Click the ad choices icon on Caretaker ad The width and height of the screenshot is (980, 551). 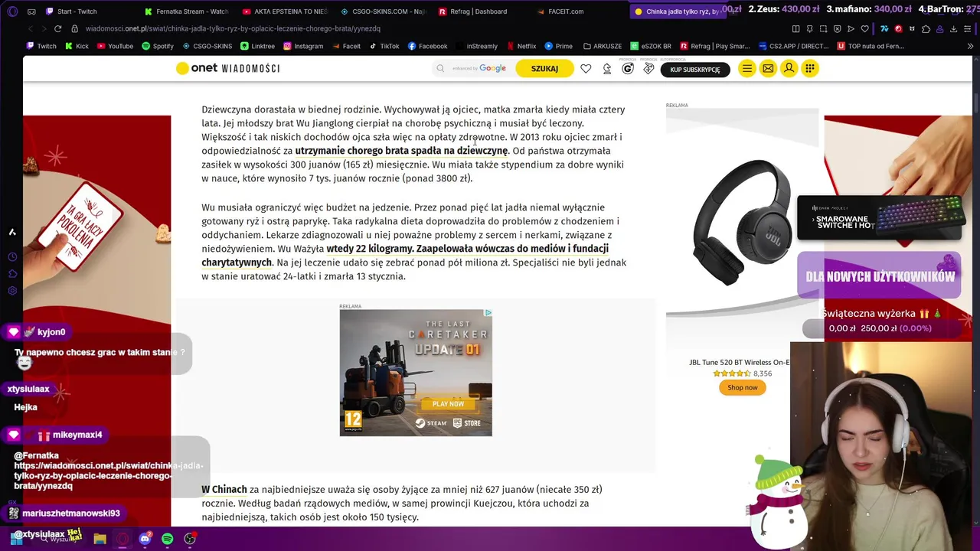tap(488, 313)
